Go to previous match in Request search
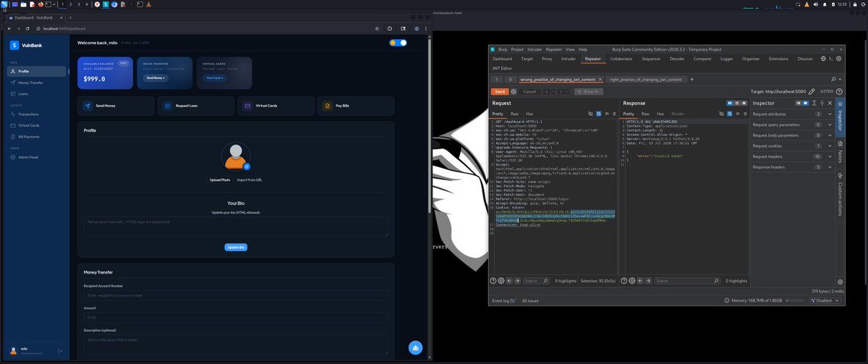 [509, 281]
